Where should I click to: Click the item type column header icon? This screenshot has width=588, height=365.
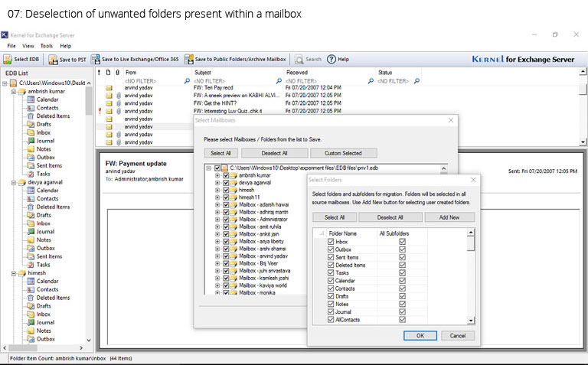coord(109,73)
